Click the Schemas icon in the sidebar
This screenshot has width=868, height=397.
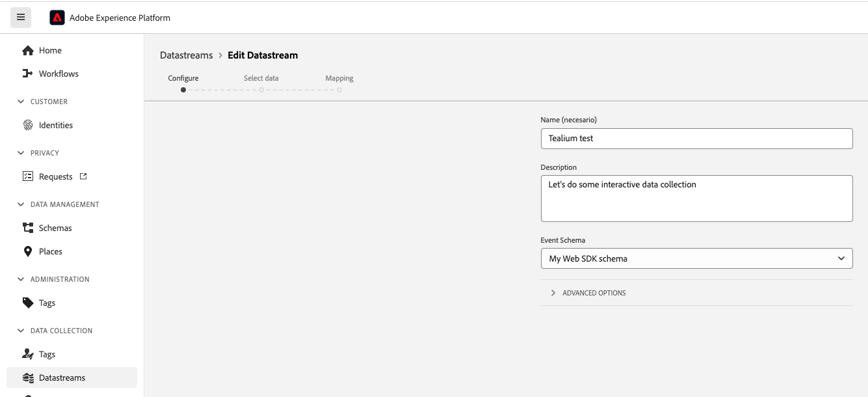pyautogui.click(x=28, y=228)
